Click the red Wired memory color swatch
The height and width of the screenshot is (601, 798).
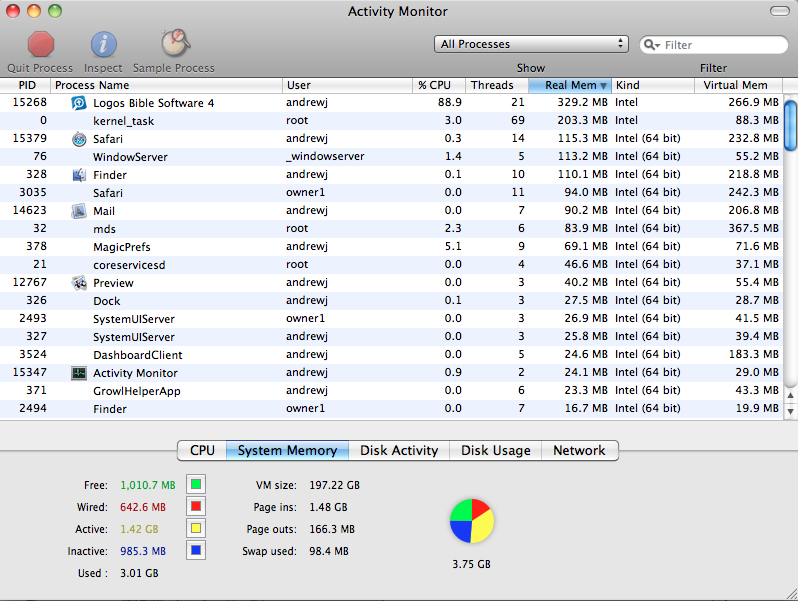click(196, 506)
